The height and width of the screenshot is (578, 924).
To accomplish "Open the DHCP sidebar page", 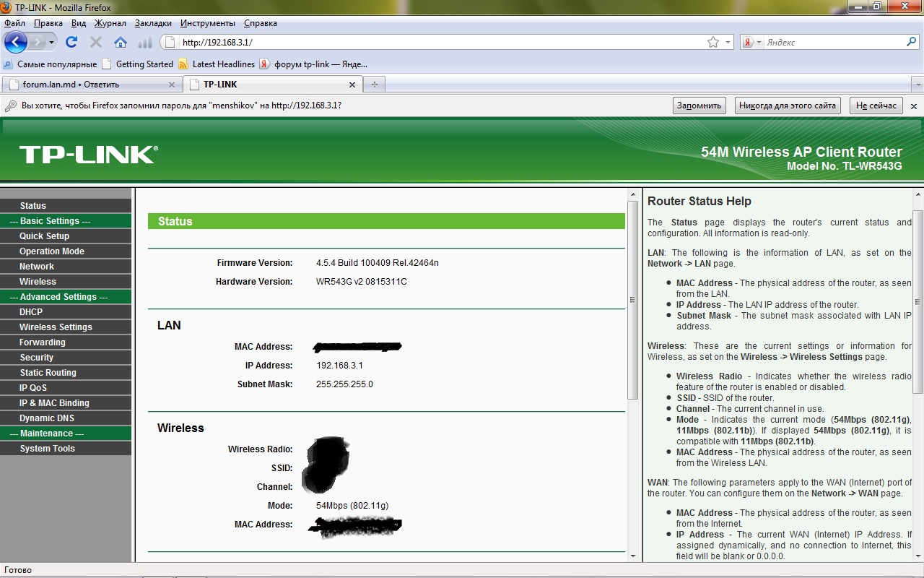I will click(x=31, y=312).
